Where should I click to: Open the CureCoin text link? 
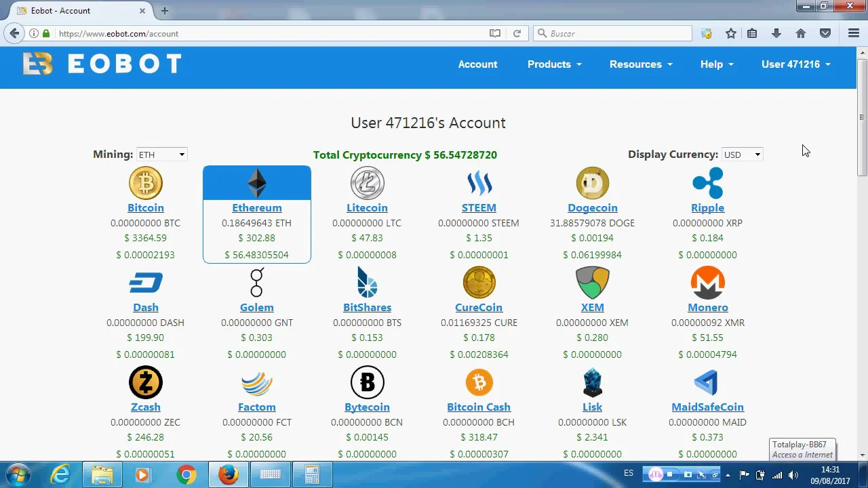tap(479, 308)
